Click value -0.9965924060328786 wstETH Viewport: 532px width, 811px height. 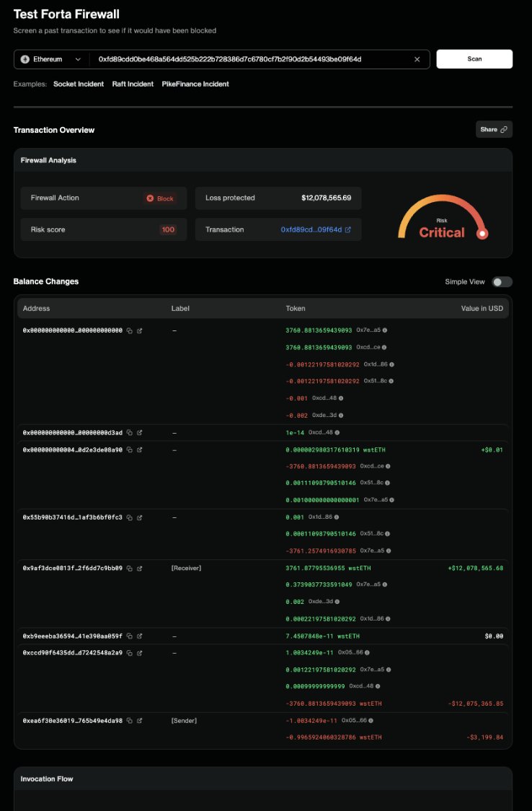click(334, 737)
